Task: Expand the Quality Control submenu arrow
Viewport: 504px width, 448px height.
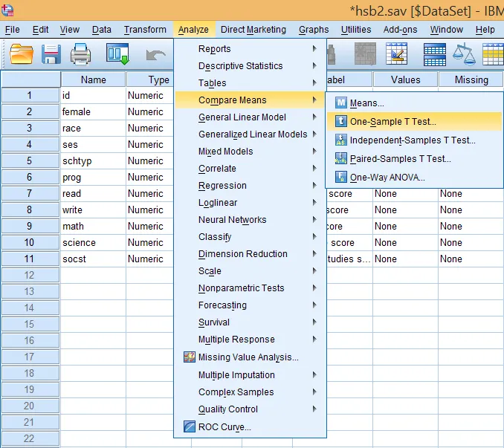Action: tap(314, 409)
